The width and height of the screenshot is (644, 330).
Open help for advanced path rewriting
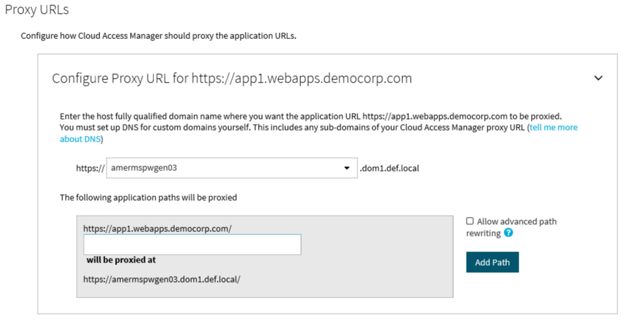(508, 233)
